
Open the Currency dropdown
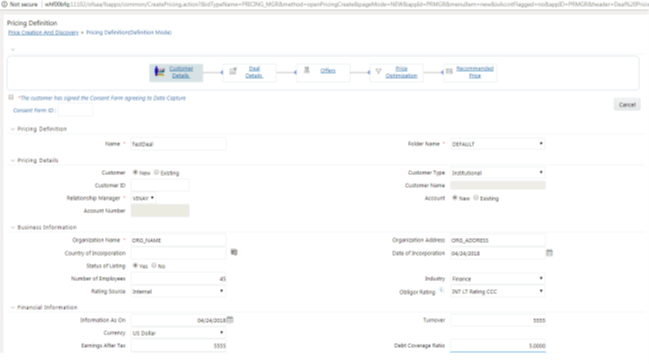coord(178,333)
